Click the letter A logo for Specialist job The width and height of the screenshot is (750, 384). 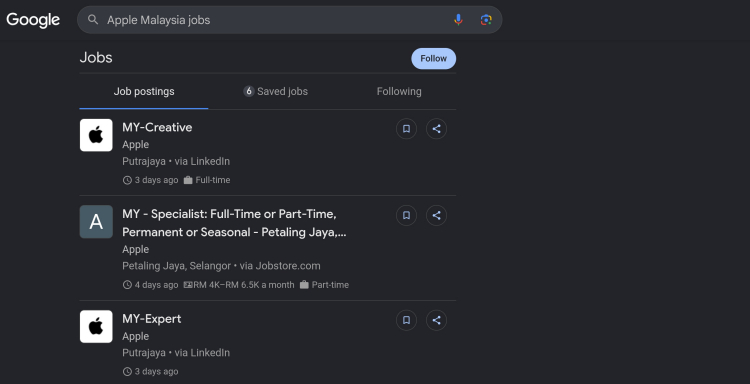(x=96, y=221)
